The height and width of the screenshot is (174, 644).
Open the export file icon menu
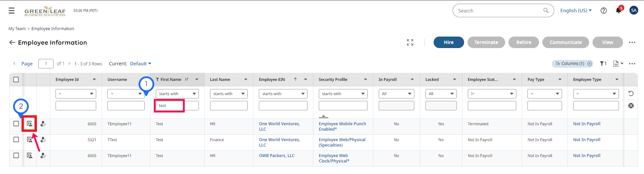click(618, 64)
